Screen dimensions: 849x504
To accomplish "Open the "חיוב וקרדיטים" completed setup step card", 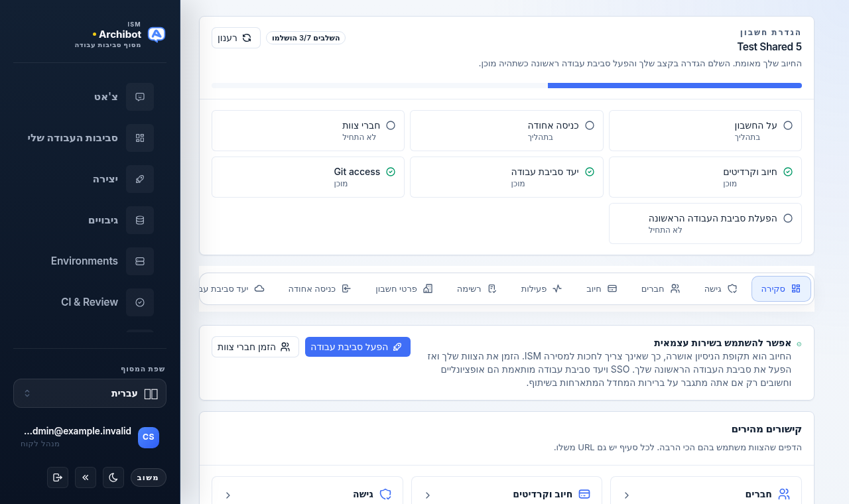I will [x=705, y=177].
